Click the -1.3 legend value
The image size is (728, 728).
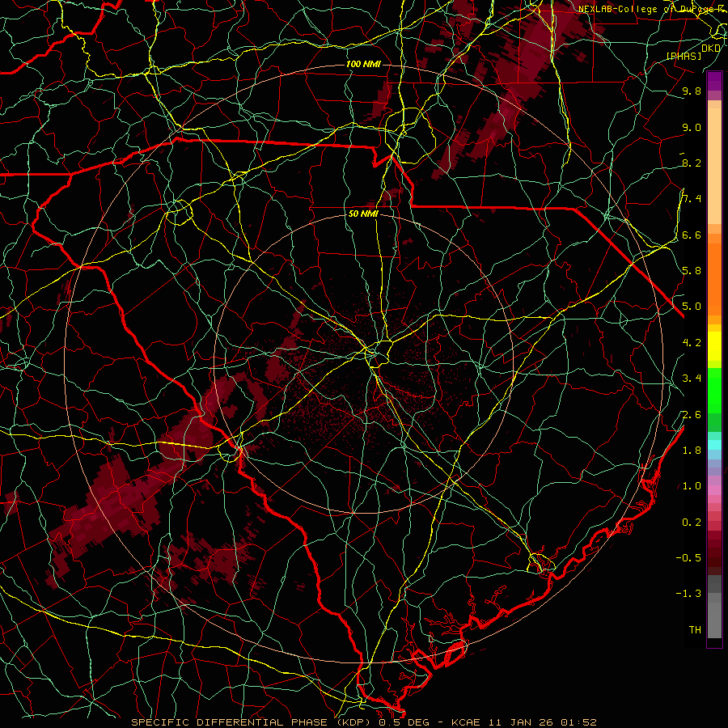[x=688, y=594]
